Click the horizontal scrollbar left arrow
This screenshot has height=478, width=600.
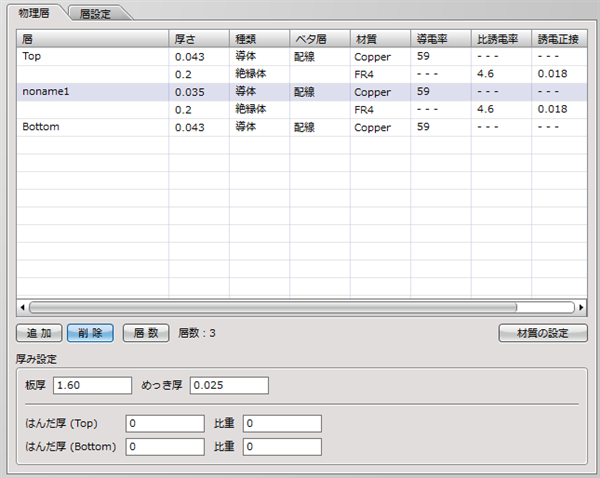[24, 308]
